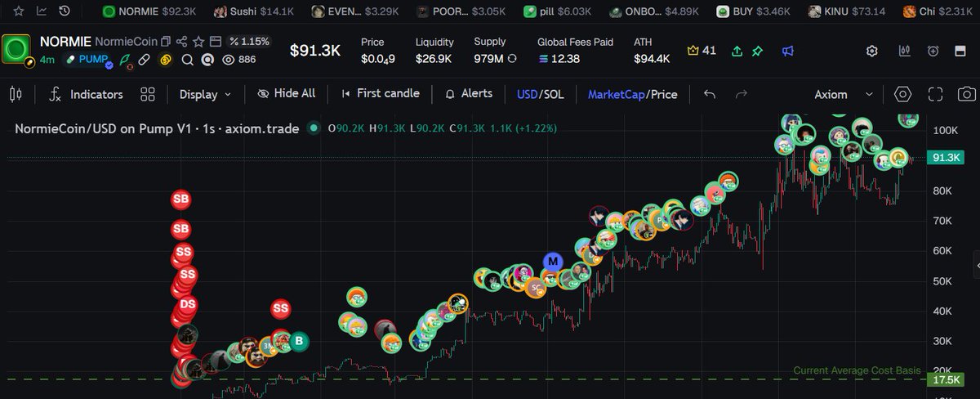Select MarketCap chart mode
This screenshot has height=399, width=980.
[x=617, y=94]
